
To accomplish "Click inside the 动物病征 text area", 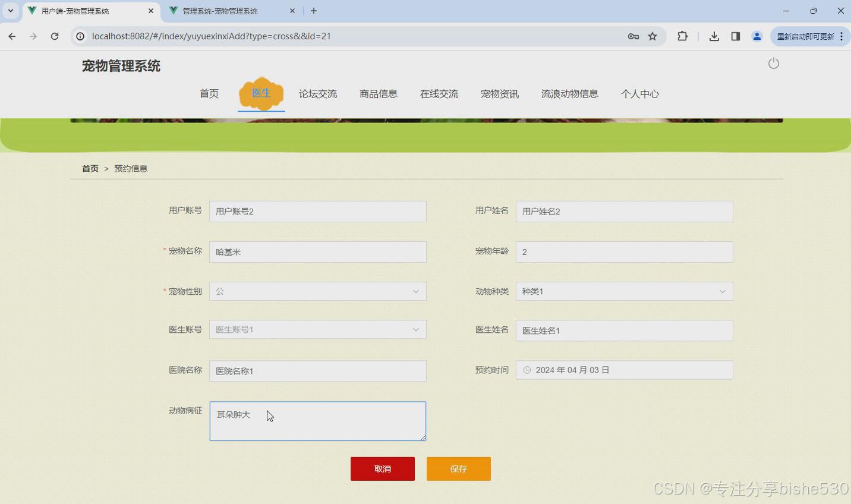I will click(317, 421).
